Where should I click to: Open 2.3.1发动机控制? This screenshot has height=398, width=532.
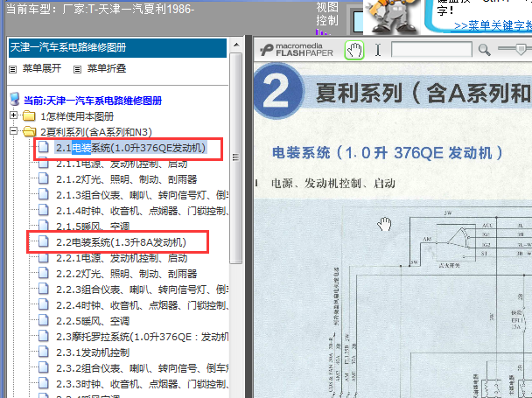93,353
